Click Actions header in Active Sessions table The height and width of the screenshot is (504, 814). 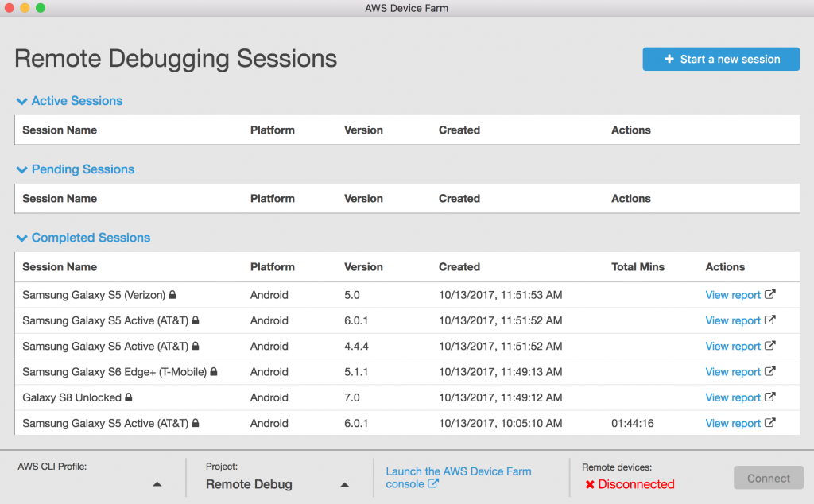pyautogui.click(x=630, y=130)
